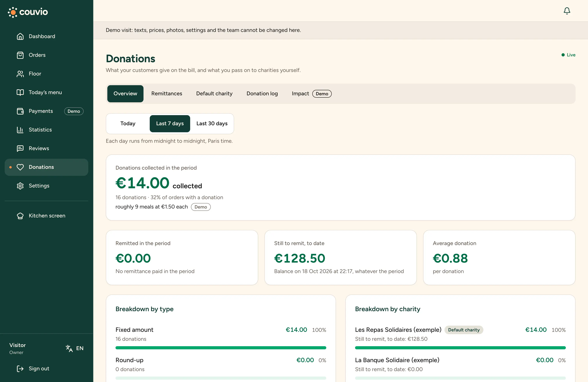Click the Floor people icon
Image resolution: width=588 pixels, height=382 pixels.
(x=20, y=74)
